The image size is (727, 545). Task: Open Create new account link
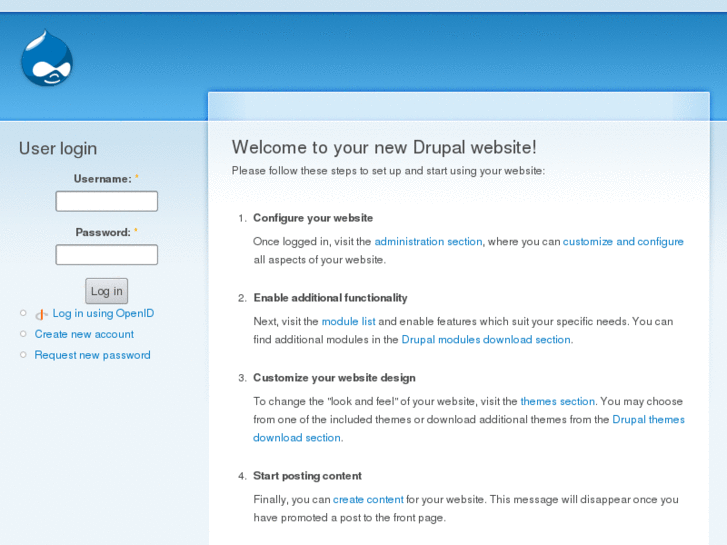[84, 334]
